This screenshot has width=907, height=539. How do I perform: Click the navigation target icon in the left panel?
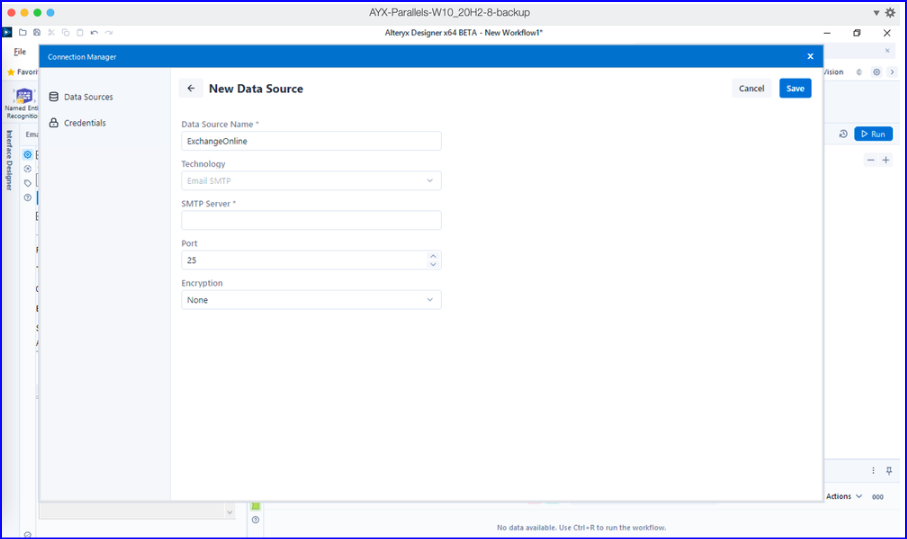tap(27, 169)
